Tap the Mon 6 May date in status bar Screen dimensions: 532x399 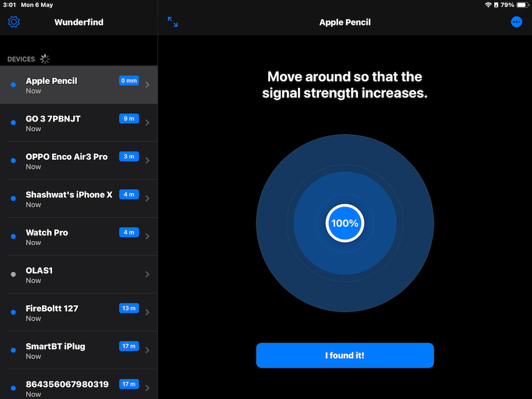36,4
